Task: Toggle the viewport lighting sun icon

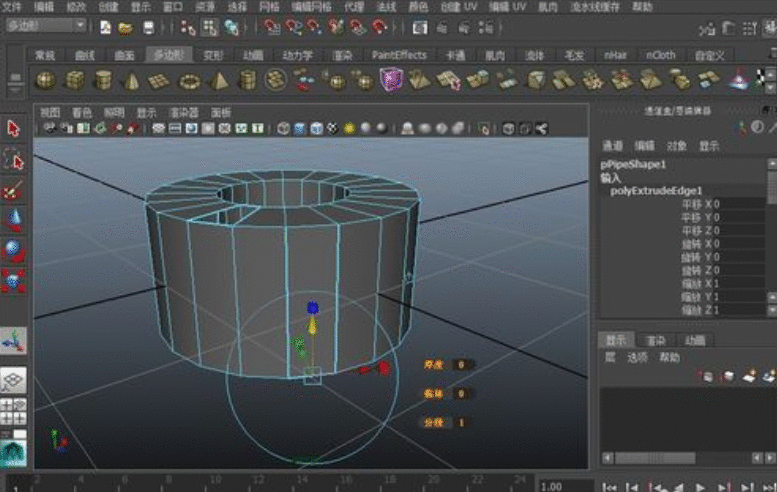Action: click(x=349, y=128)
